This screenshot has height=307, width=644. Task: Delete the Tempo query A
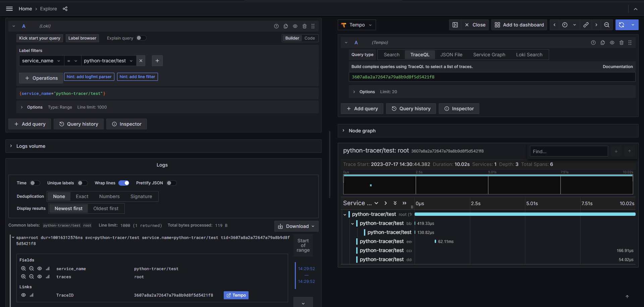coord(622,43)
